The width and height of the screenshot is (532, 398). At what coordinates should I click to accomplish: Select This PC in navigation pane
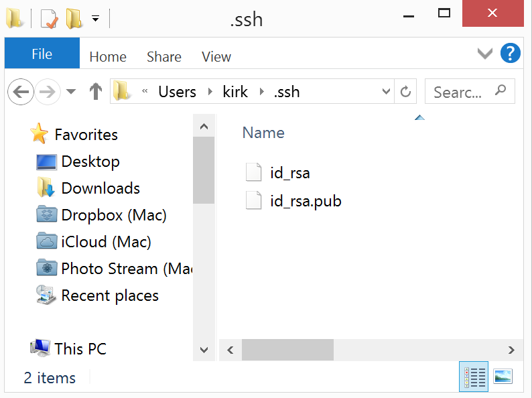tap(80, 349)
